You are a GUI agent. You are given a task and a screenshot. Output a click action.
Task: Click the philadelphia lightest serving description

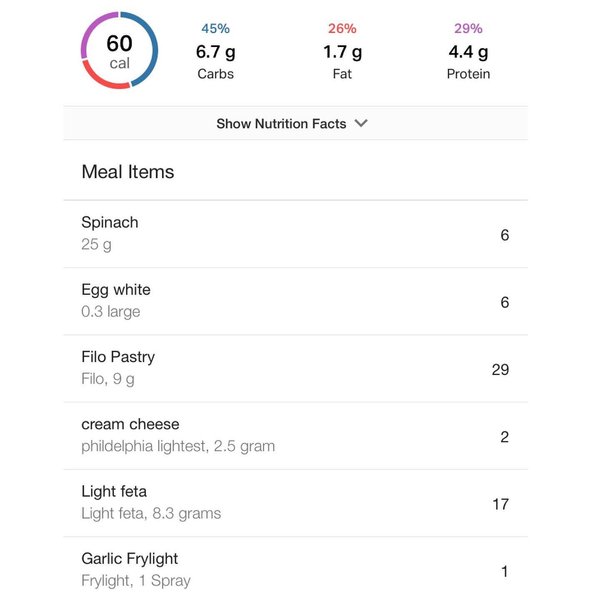click(x=178, y=446)
